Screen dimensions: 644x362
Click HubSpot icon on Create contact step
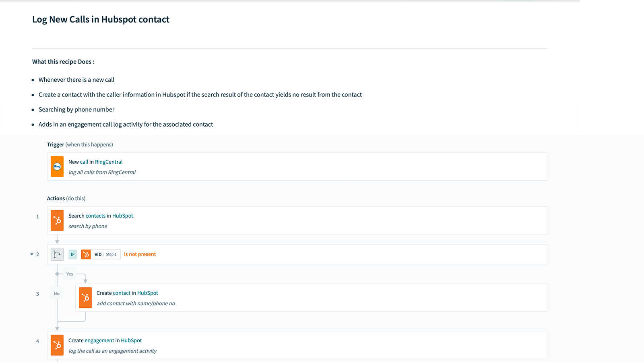[x=85, y=298]
